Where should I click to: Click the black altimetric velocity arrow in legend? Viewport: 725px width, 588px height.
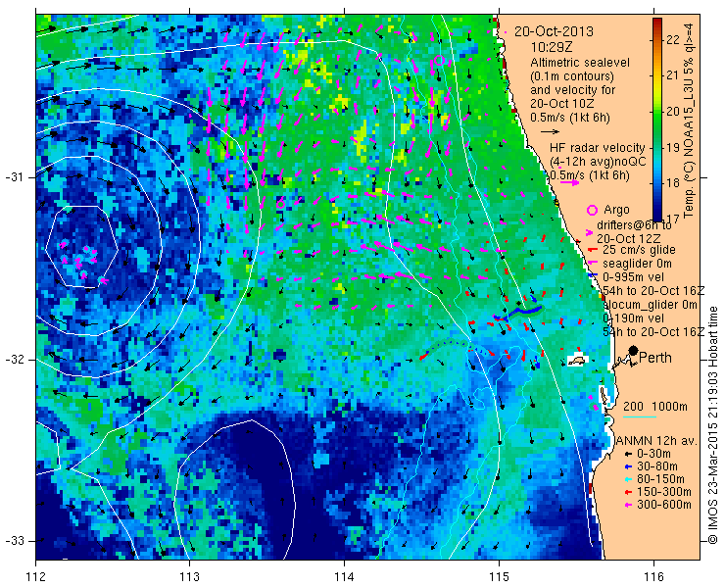(x=550, y=132)
